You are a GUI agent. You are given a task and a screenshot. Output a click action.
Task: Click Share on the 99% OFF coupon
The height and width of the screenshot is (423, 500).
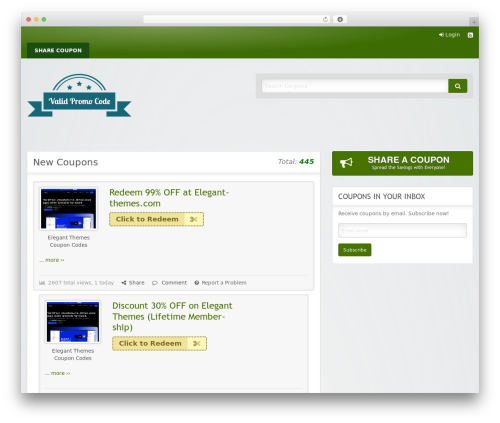pos(133,283)
